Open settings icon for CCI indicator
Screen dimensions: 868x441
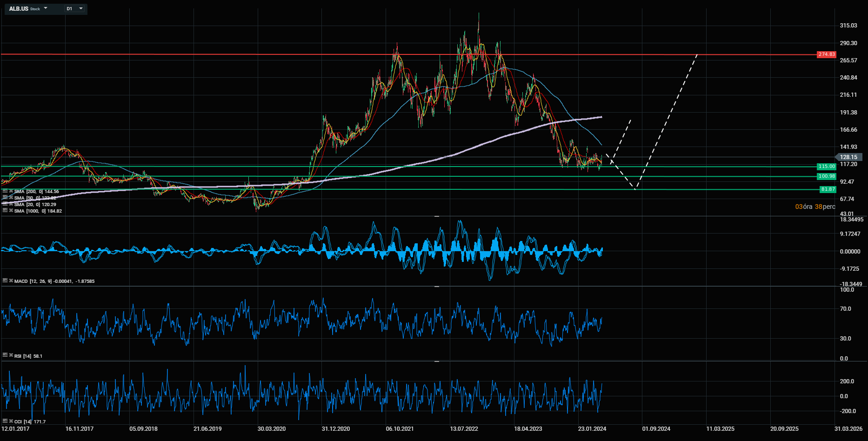(x=5, y=421)
